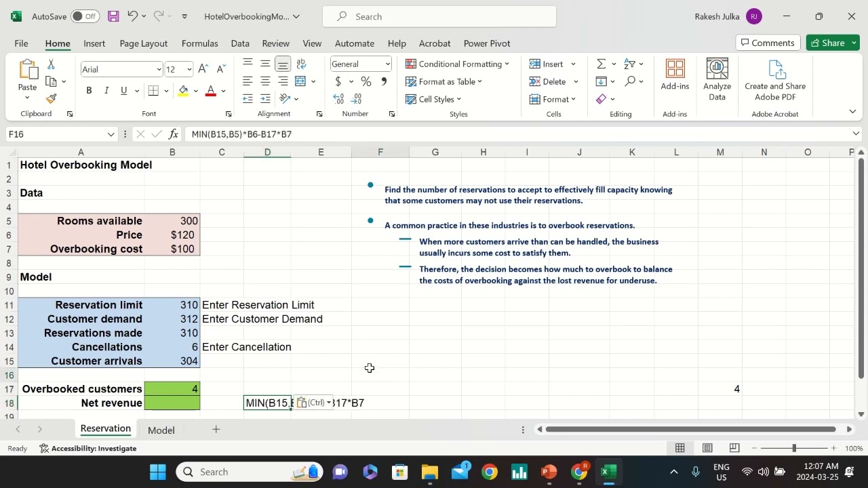Image resolution: width=868 pixels, height=488 pixels.
Task: Toggle Bold formatting
Action: [x=89, y=91]
